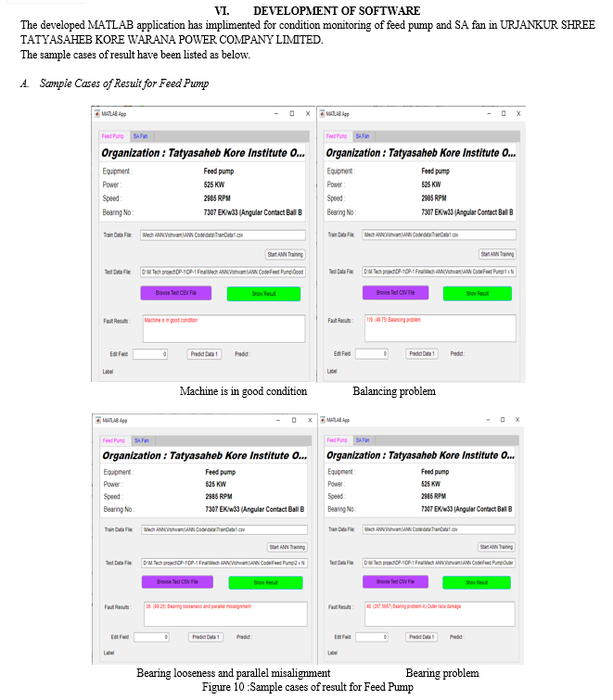Image resolution: width=613 pixels, height=700 pixels.
Task: Switch to SA Fan tab in Balancing problem window
Action: 363,136
